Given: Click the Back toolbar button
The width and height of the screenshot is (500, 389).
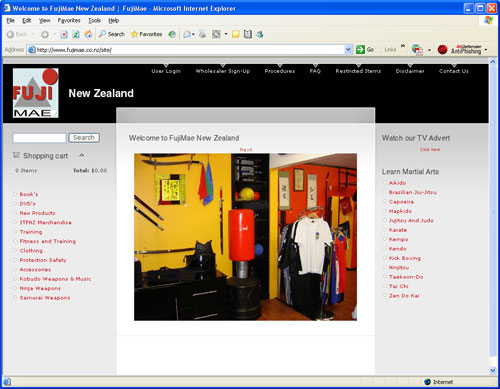Looking at the screenshot, I should (17, 34).
